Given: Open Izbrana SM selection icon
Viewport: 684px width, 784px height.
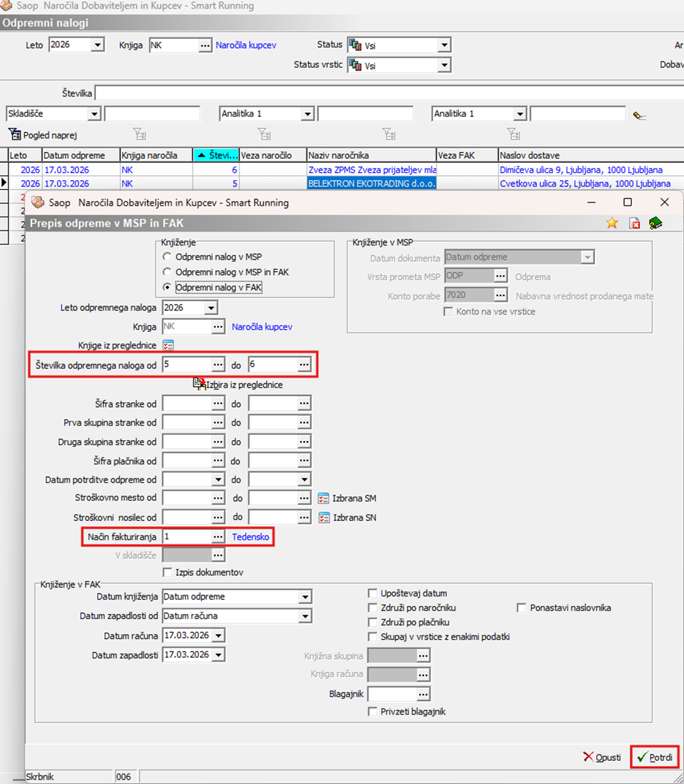Looking at the screenshot, I should (324, 498).
